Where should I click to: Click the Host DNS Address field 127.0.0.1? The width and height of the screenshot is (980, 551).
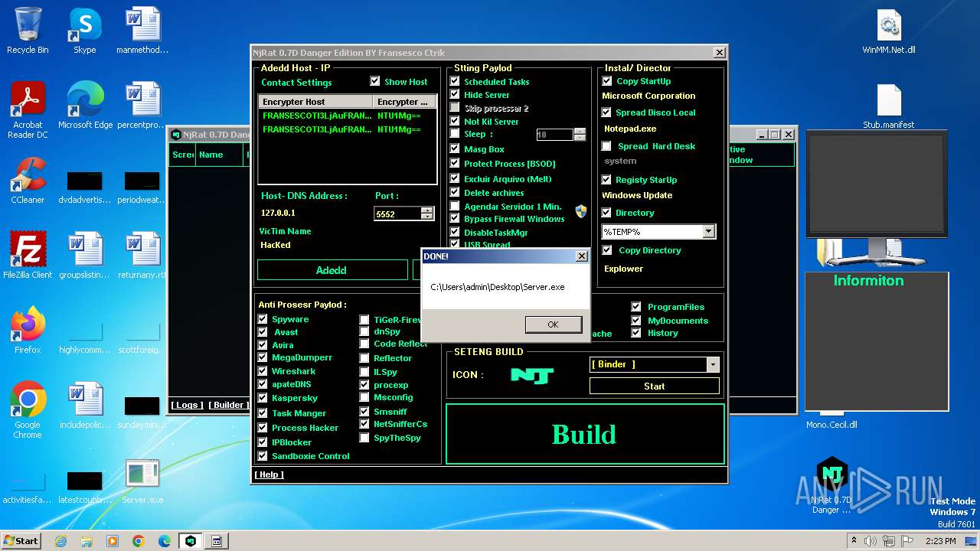(x=278, y=213)
